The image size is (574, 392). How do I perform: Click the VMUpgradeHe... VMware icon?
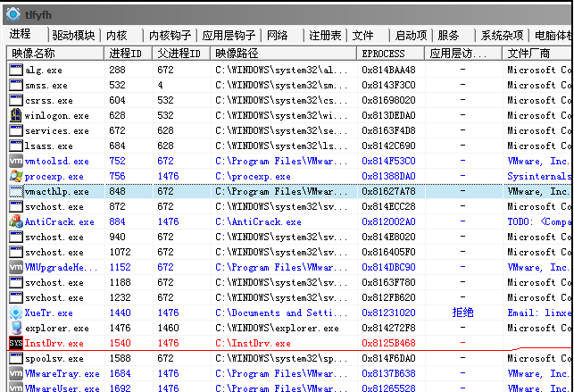point(16,267)
